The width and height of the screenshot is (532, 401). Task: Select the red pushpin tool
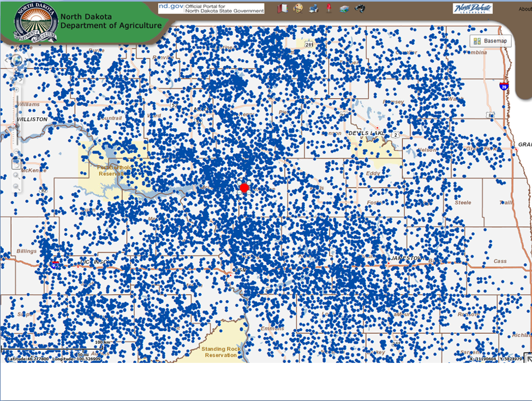pyautogui.click(x=328, y=8)
